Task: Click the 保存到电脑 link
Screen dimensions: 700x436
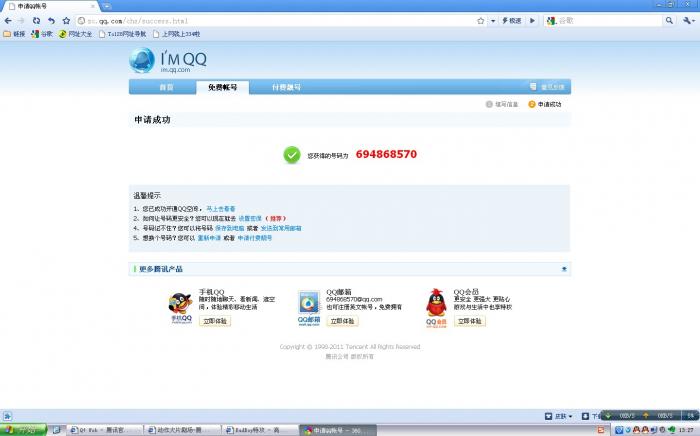Action: pyautogui.click(x=229, y=228)
